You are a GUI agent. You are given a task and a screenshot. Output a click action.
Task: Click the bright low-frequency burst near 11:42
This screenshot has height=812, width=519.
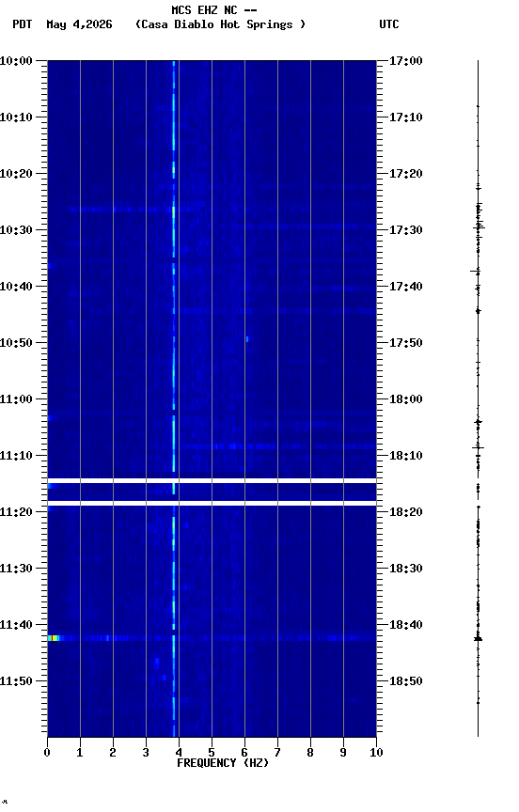[54, 638]
